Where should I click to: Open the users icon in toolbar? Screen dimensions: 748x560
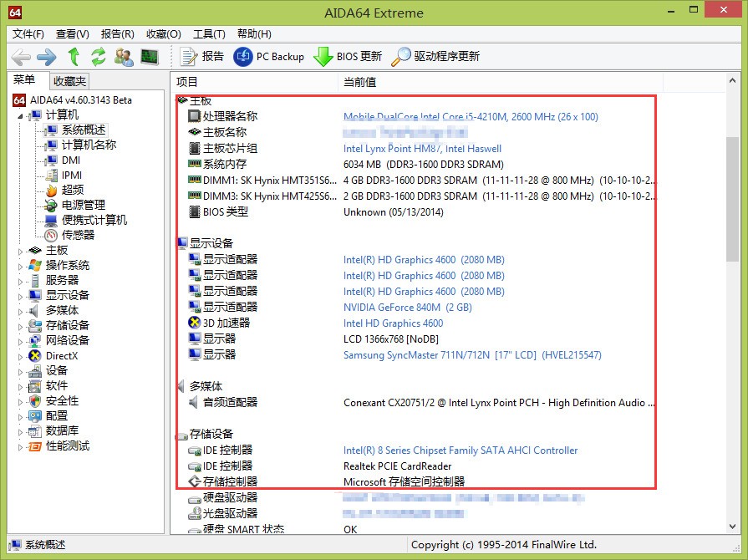click(124, 57)
